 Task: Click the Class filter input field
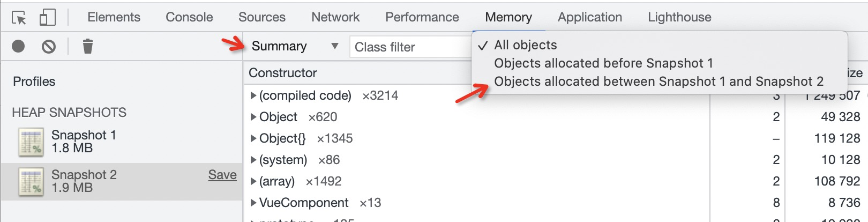[410, 47]
